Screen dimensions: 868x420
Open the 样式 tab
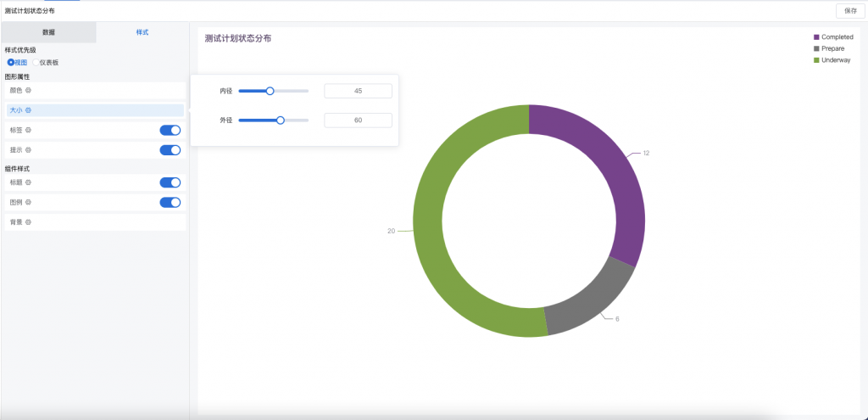(x=142, y=32)
